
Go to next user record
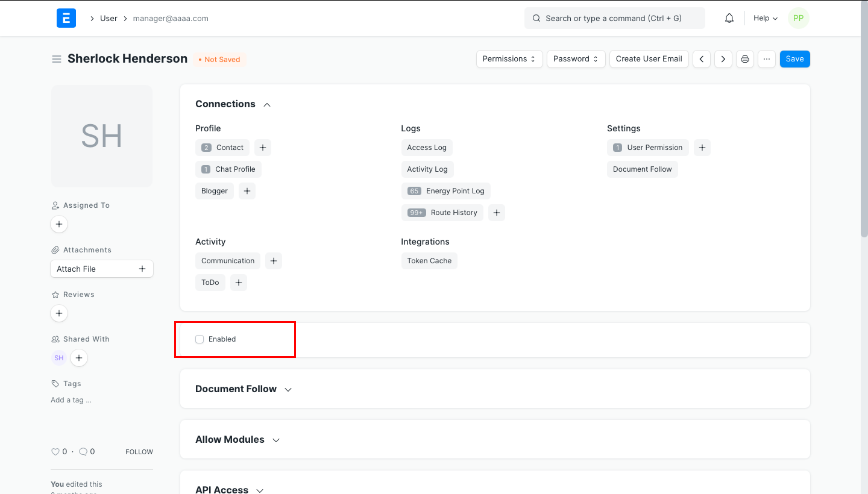pyautogui.click(x=723, y=59)
